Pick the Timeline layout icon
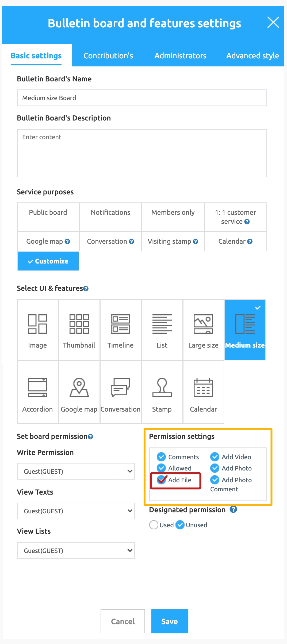Screen dimensions: 287x644 [120, 324]
